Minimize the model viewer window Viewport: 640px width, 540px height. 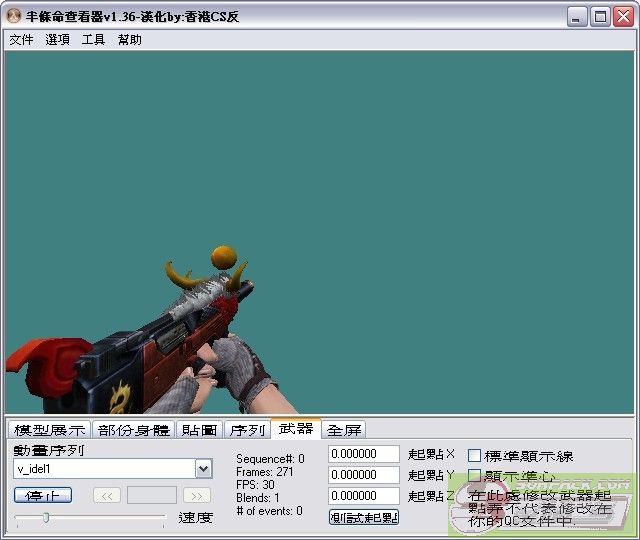point(576,17)
